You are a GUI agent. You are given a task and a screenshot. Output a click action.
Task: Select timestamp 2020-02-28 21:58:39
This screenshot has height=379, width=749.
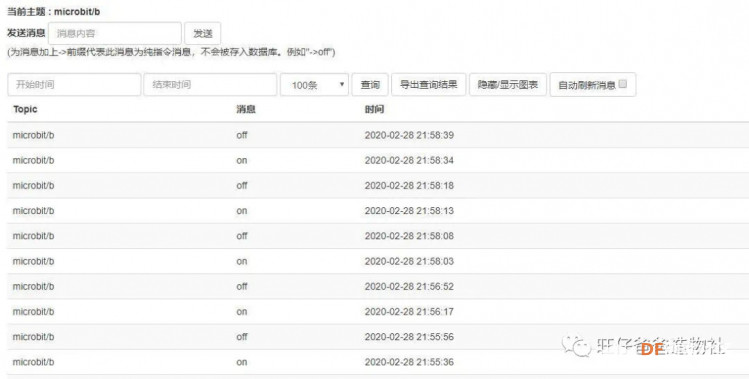pyautogui.click(x=409, y=135)
